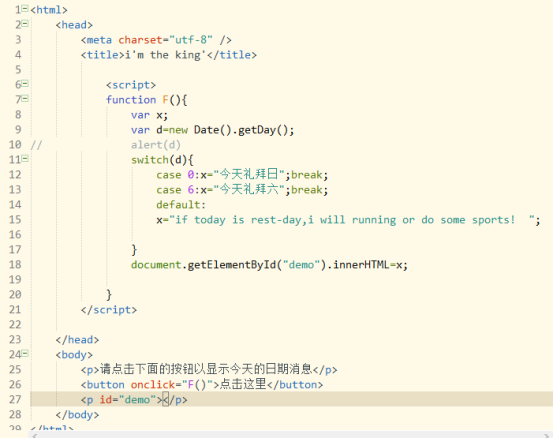The image size is (554, 438).
Task: Collapse the script tag fold on line 6
Action: pos(25,84)
